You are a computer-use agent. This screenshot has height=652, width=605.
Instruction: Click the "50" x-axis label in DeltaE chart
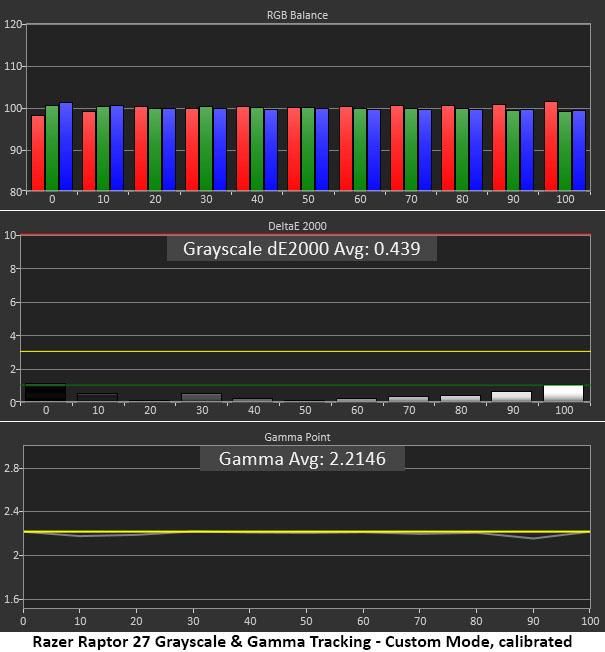point(305,410)
